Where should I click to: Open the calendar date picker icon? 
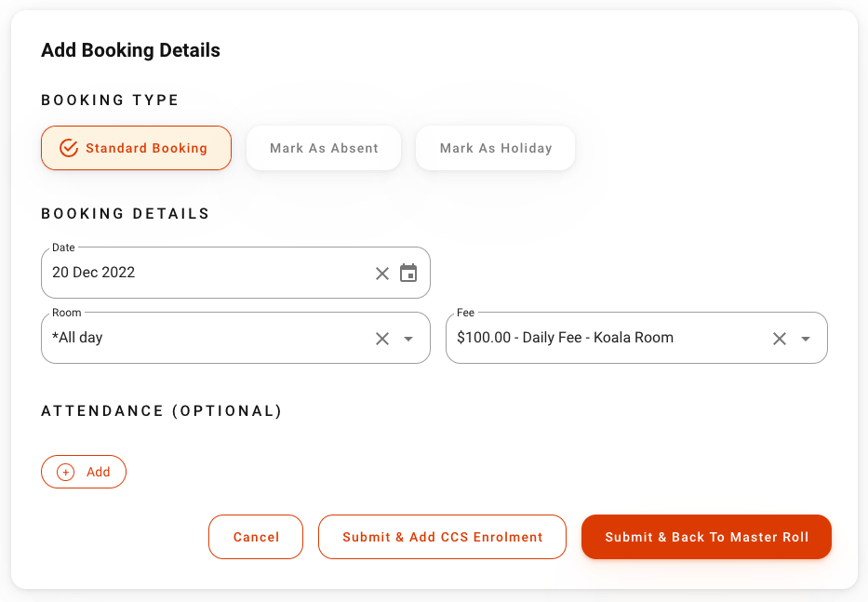pos(408,273)
